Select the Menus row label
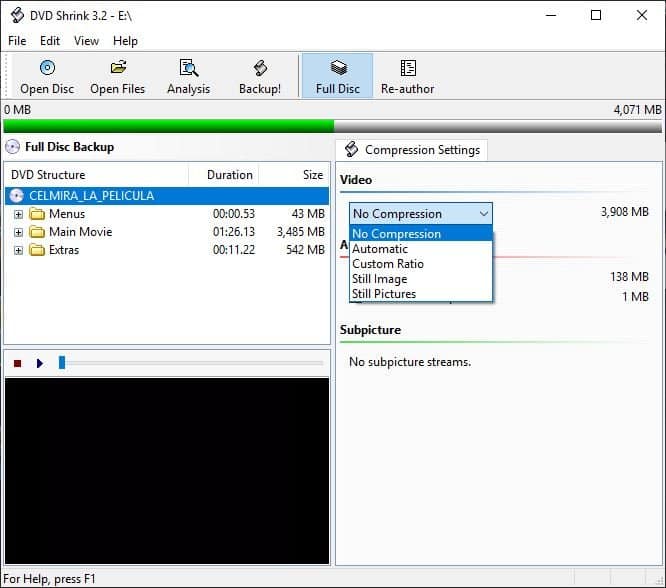Screen dimensions: 666x588 pyautogui.click(x=67, y=214)
